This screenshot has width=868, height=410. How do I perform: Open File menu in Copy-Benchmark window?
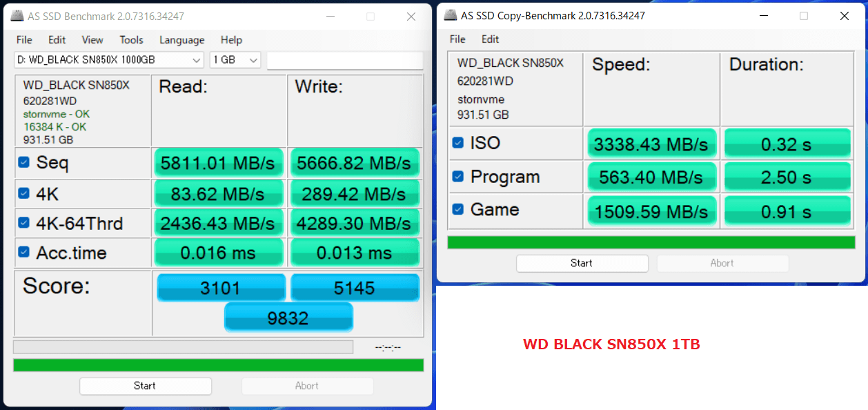tap(457, 39)
